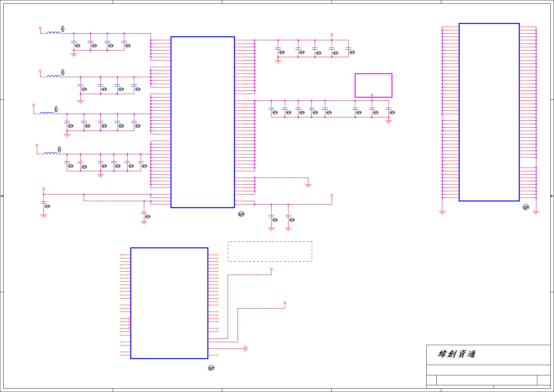
Task: Click the GP marker under the center IC
Action: (x=241, y=214)
